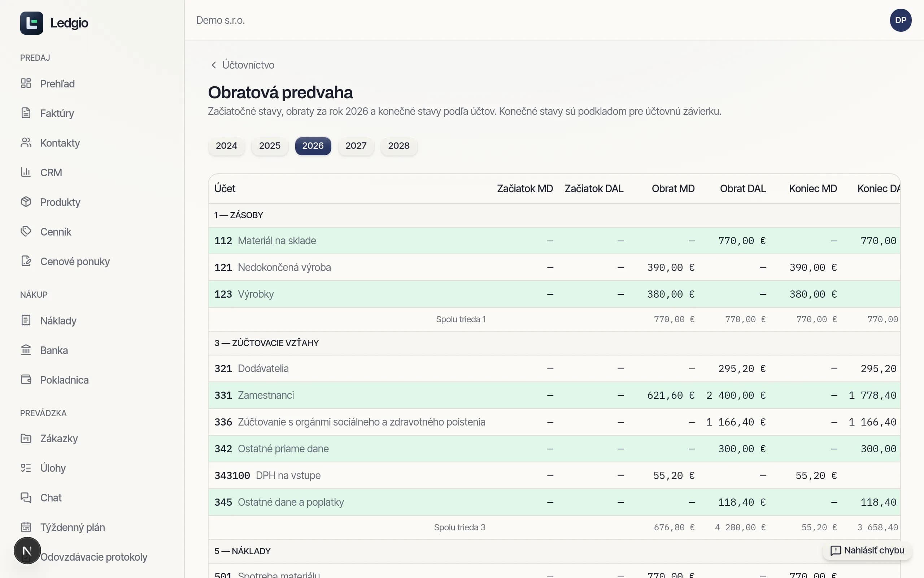Go back to Účtovníctvo via breadcrumb
The width and height of the screenshot is (924, 578).
tap(243, 65)
